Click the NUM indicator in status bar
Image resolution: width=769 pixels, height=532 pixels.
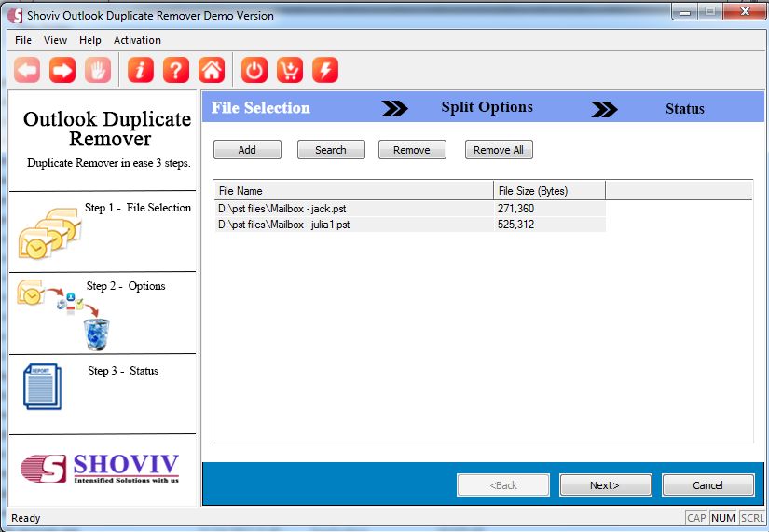[723, 518]
